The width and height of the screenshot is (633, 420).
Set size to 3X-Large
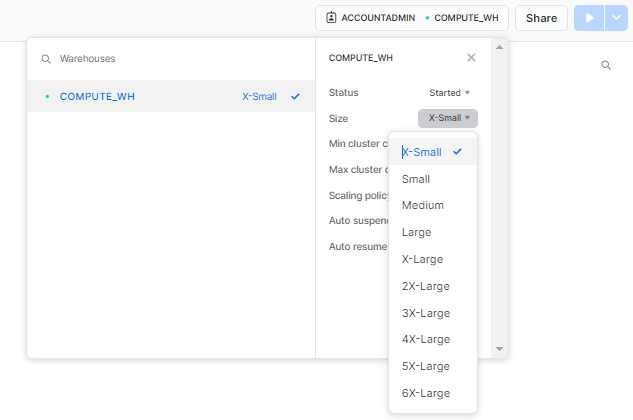click(425, 313)
